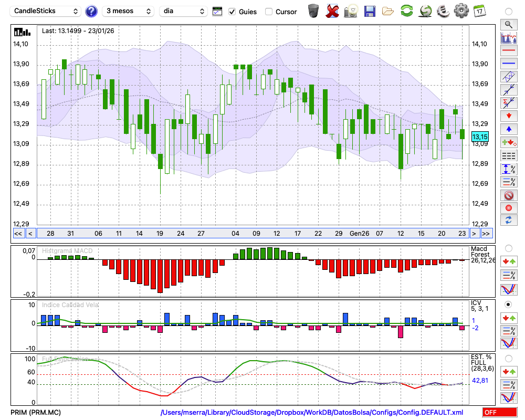Select the blue horizontal line drawing tool

(x=508, y=64)
